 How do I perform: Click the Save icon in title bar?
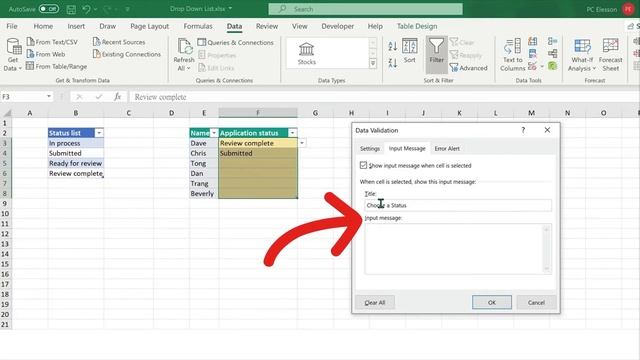click(x=71, y=9)
